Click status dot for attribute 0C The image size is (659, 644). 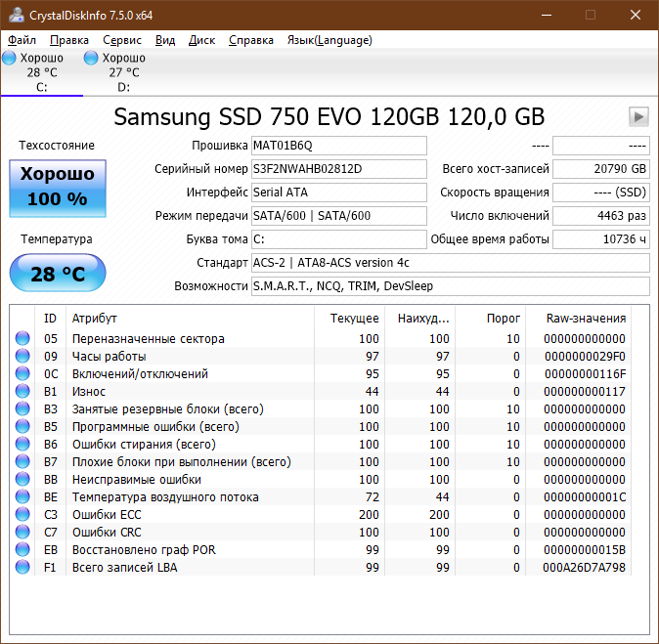click(x=22, y=374)
